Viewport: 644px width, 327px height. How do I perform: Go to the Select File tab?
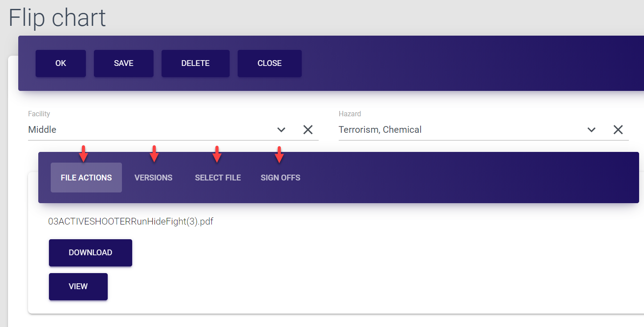coord(218,178)
